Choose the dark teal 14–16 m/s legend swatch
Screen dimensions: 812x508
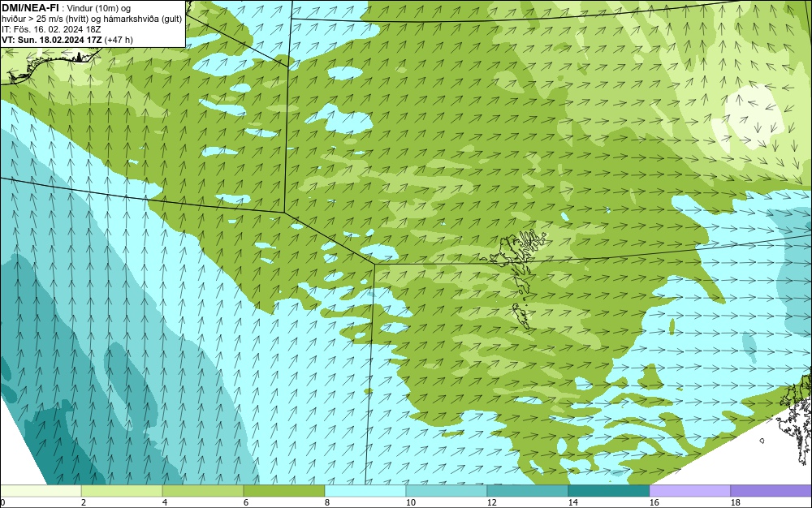[x=608, y=490]
